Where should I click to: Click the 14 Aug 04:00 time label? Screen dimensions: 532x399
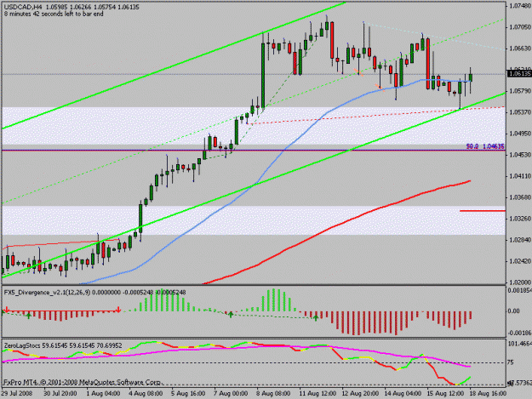[403, 394]
